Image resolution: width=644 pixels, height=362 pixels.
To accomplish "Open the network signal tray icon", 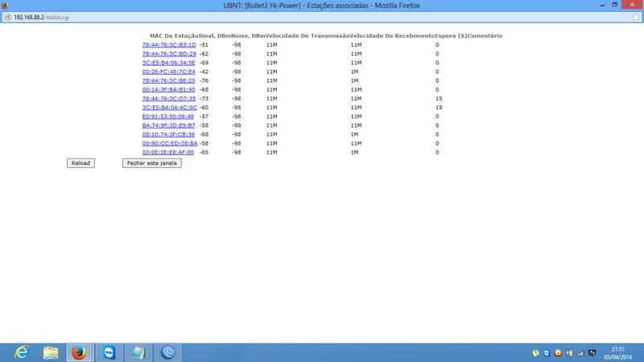I will pos(580,353).
